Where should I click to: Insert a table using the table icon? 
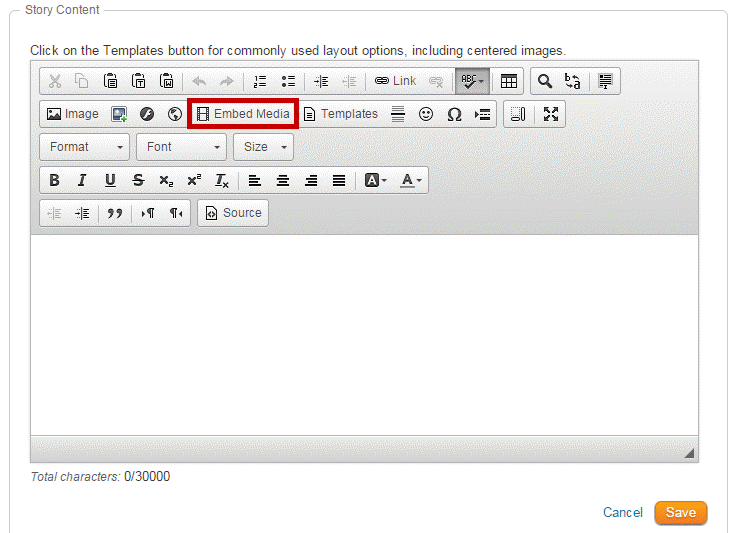point(508,81)
